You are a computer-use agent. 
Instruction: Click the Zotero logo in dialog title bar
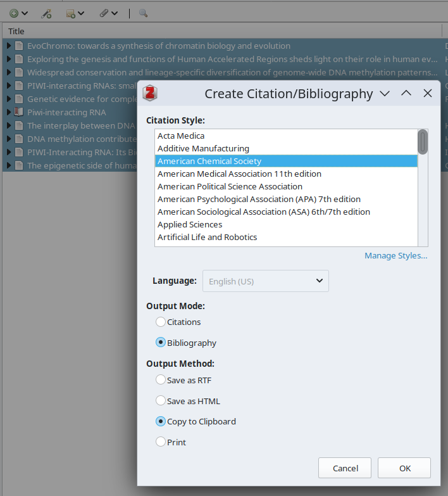(150, 93)
